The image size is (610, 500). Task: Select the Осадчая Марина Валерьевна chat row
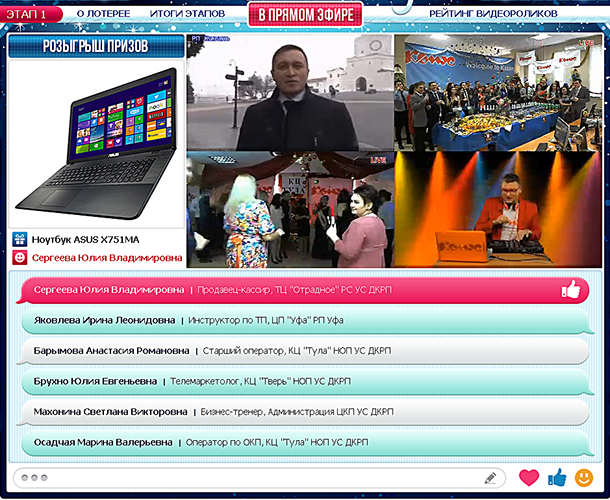307,442
